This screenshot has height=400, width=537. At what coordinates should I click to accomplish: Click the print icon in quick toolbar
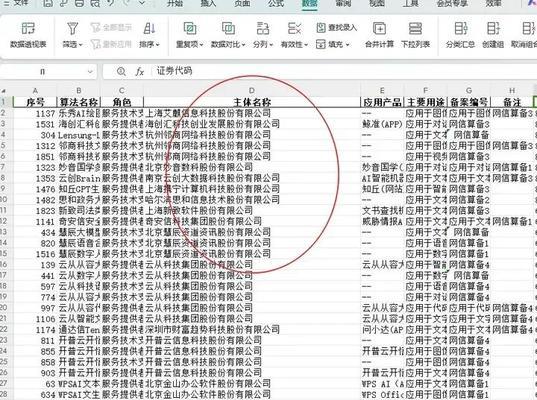(79, 3)
